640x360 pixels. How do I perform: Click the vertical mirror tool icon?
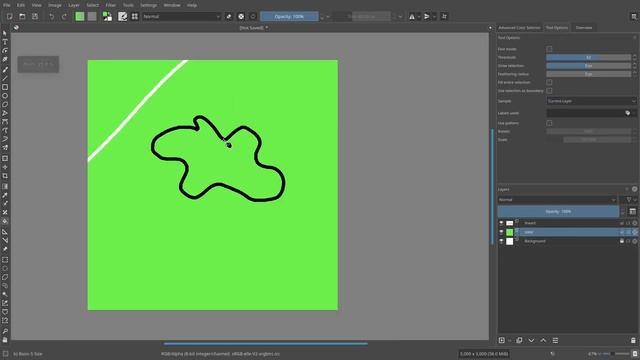[427, 16]
